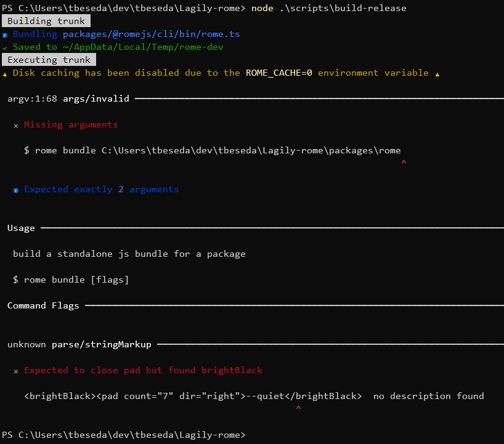
Task: Click the 'ROME_CACHE=0' text
Action: [x=279, y=73]
